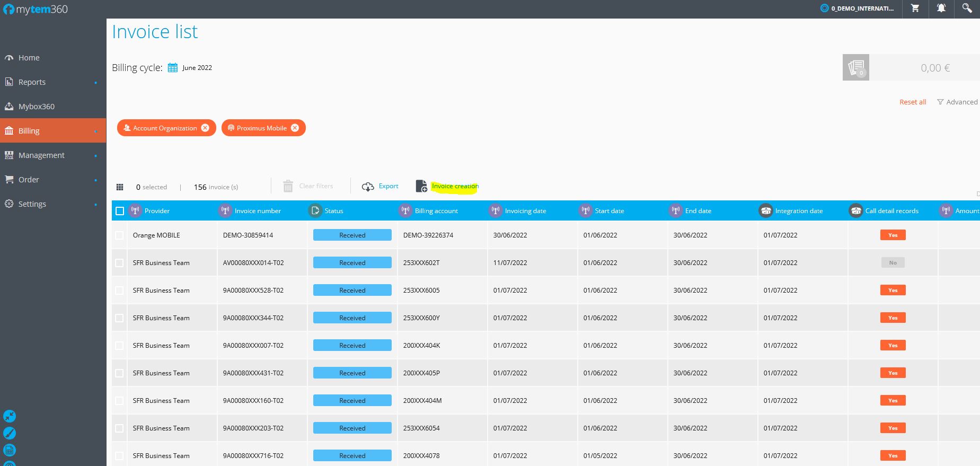Click the Call detail records column icon
The height and width of the screenshot is (466, 980).
coord(856,210)
